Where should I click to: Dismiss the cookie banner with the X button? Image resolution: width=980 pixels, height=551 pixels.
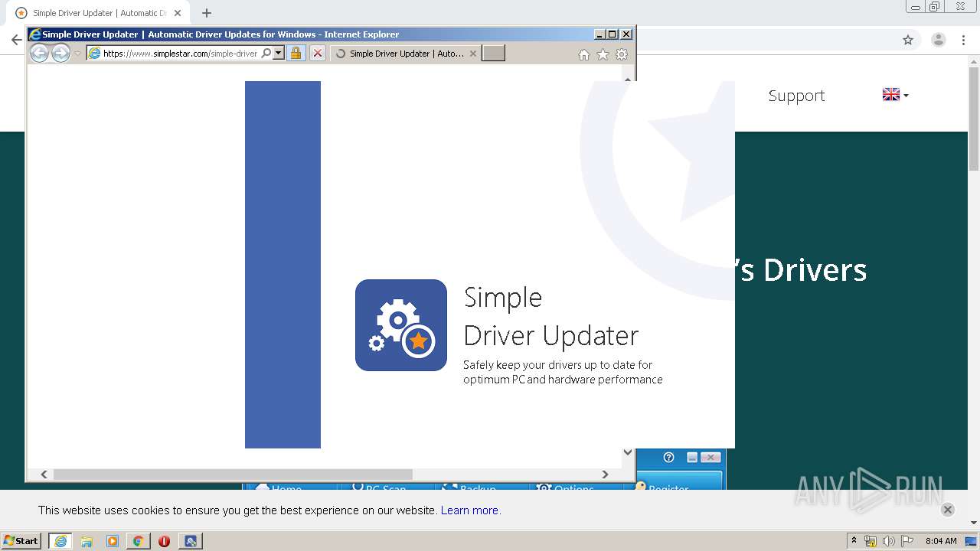[947, 510]
